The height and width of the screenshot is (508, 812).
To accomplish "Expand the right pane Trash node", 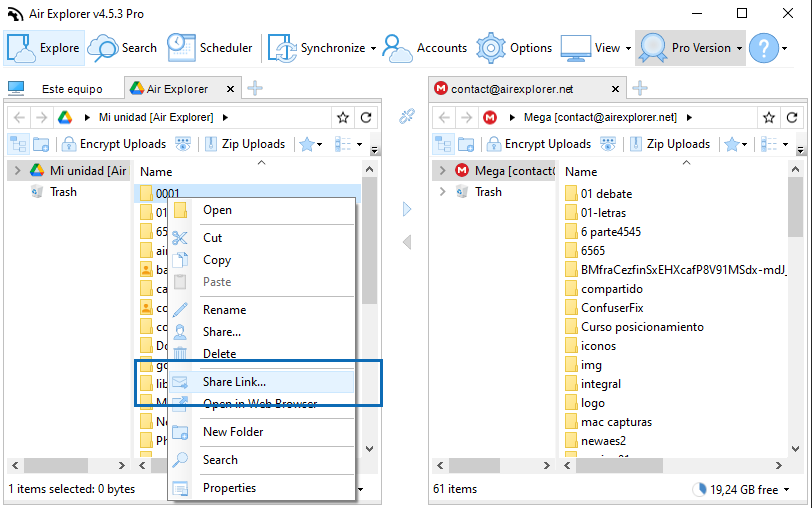I will [x=442, y=192].
